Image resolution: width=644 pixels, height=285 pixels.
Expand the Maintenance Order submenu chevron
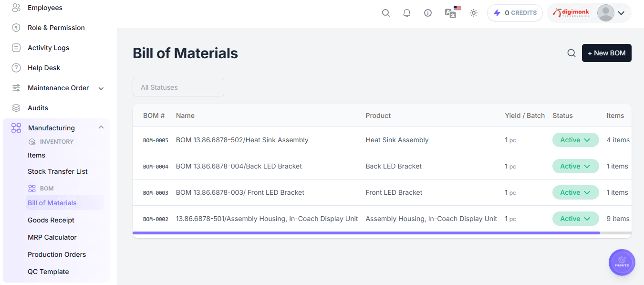point(101,88)
